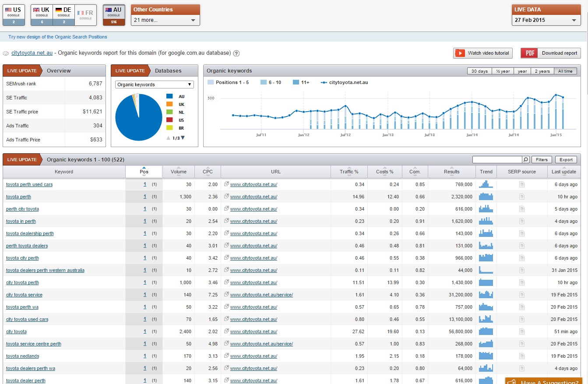588x384 pixels.
Task: Go to previous page of databases legend
Action: pyautogui.click(x=168, y=138)
